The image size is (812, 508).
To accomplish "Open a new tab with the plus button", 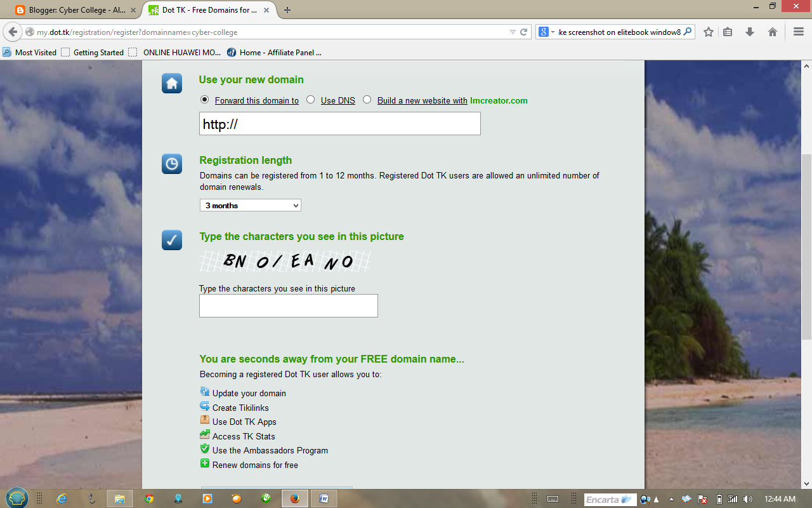I will (x=287, y=10).
